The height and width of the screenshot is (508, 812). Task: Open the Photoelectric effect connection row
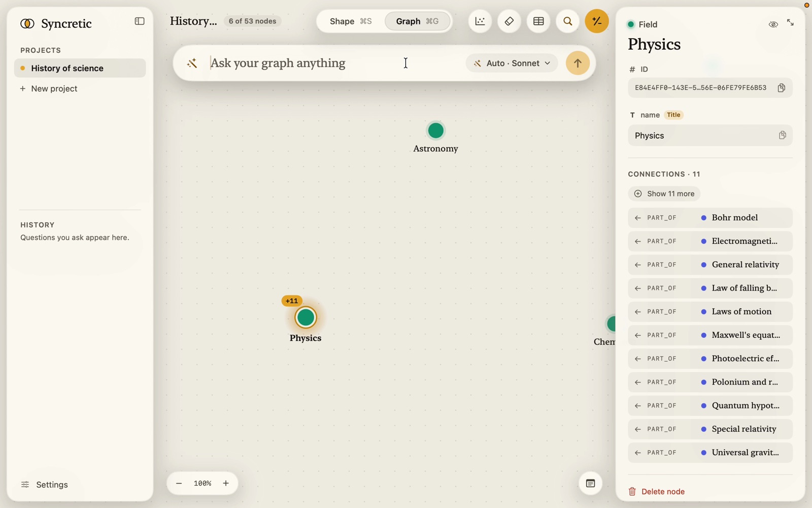[710, 359]
